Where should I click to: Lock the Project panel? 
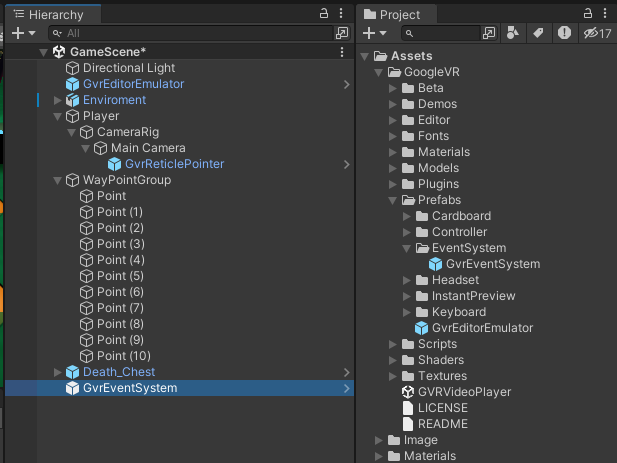[587, 14]
